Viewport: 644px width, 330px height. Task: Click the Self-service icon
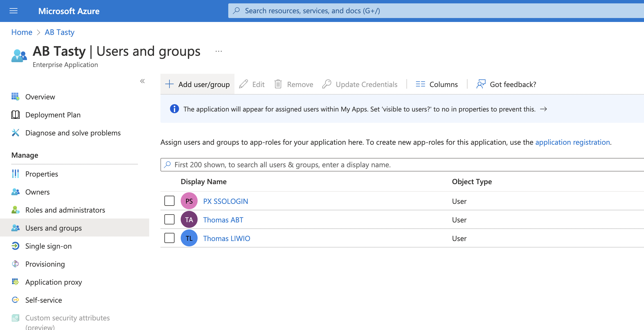pyautogui.click(x=15, y=300)
